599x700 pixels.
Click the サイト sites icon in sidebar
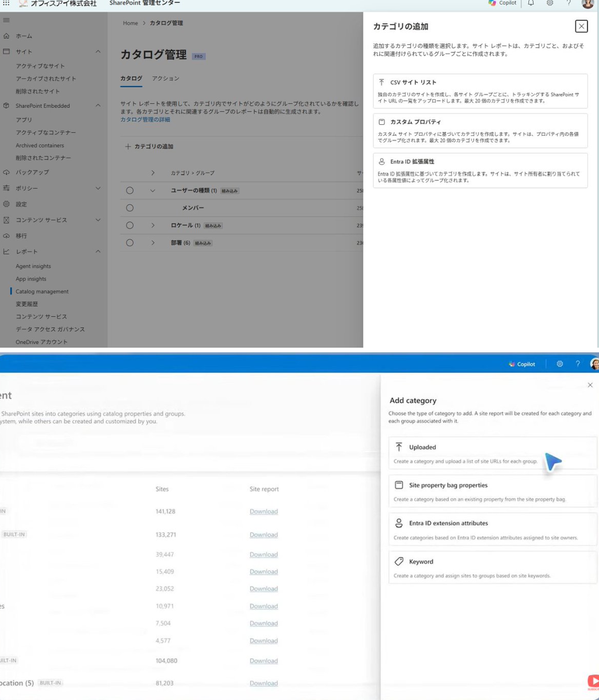6,52
